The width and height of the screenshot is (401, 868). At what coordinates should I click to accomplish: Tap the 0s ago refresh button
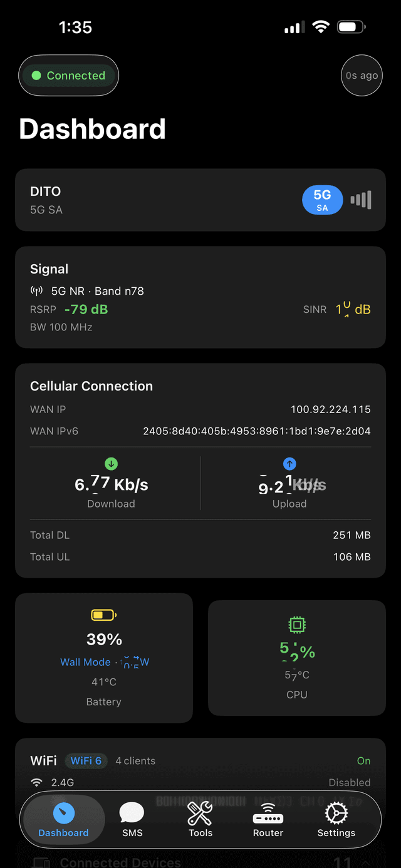point(362,75)
